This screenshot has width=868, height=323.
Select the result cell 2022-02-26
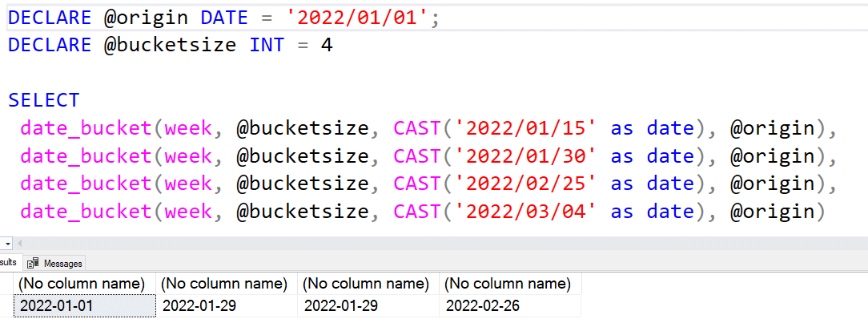click(510, 305)
